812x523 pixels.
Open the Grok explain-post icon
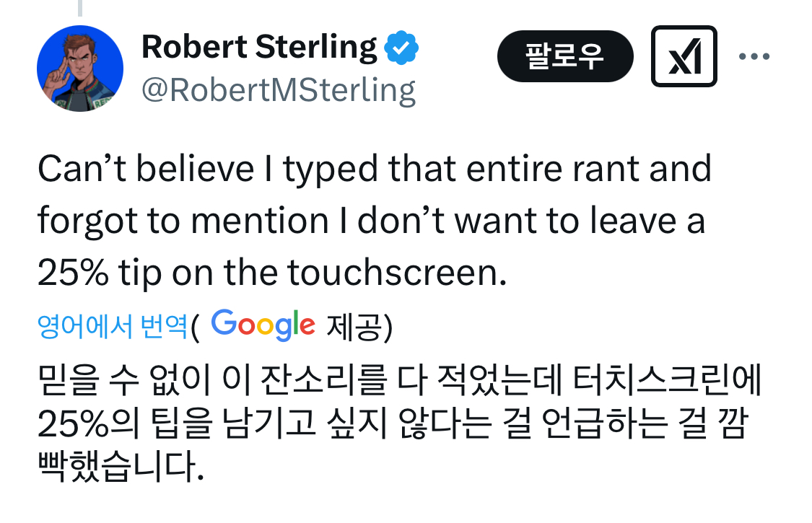(684, 57)
